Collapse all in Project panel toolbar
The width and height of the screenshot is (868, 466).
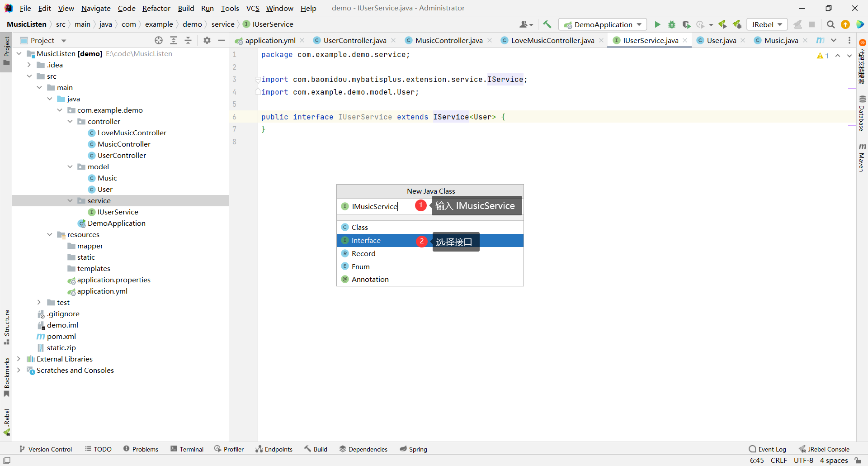(188, 40)
